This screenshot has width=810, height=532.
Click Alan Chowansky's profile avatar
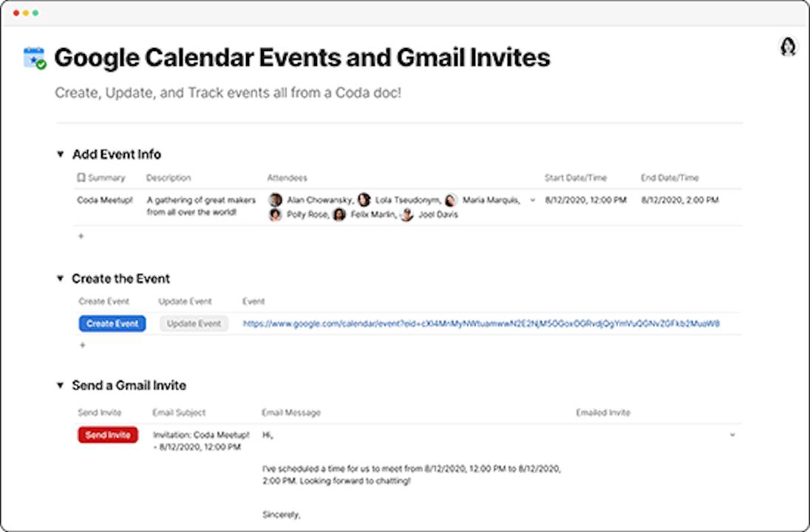pyautogui.click(x=275, y=199)
